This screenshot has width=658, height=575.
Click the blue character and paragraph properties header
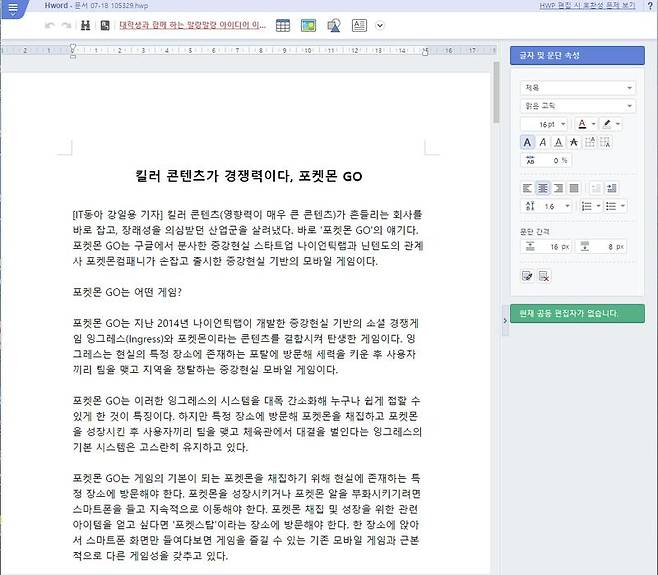[x=577, y=55]
